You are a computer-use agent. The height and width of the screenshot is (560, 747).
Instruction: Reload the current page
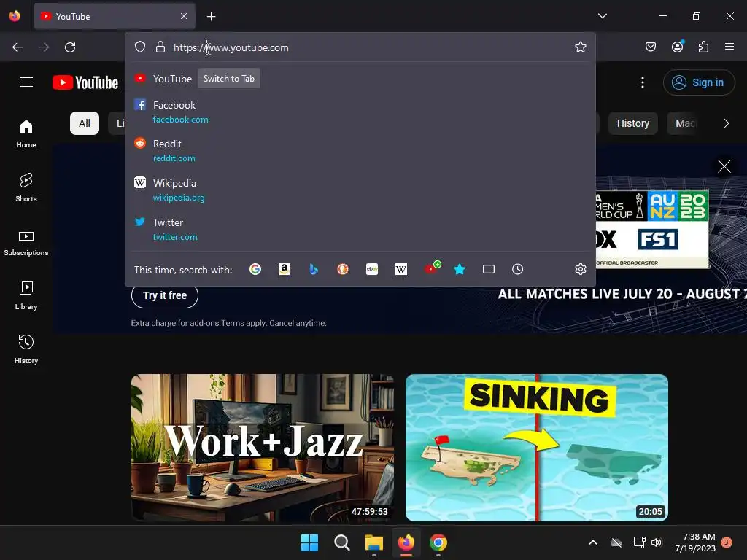point(70,47)
